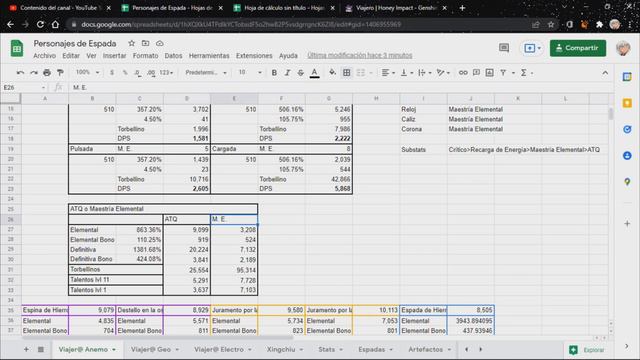Select the Paint format tool

60,73
